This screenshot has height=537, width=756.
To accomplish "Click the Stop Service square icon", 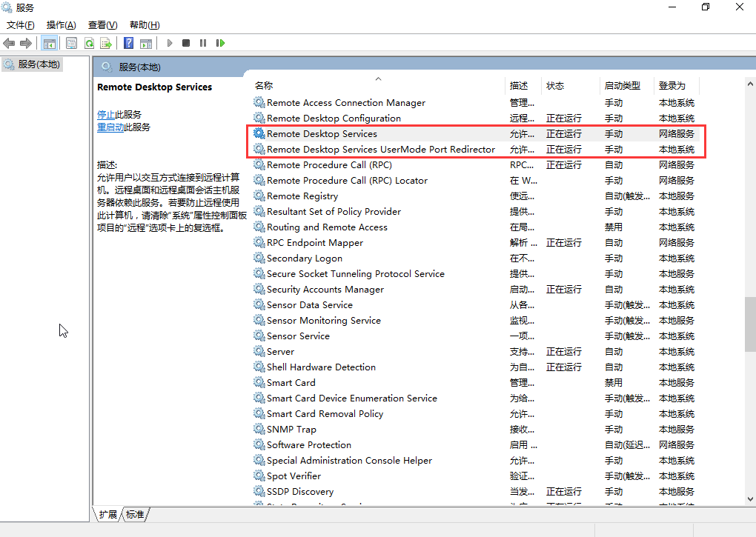I will (186, 44).
